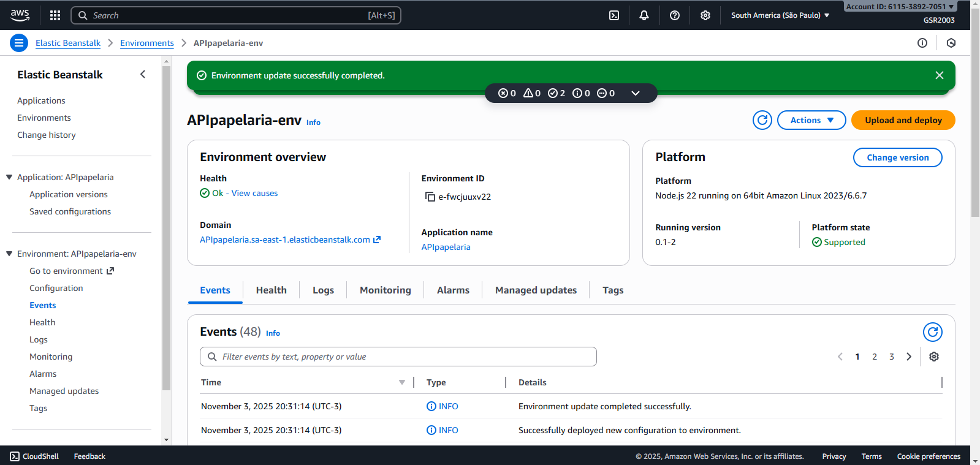Open the APIpapelaria.sa-east-1.elasticbeanstalk.com domain link

[x=290, y=240]
